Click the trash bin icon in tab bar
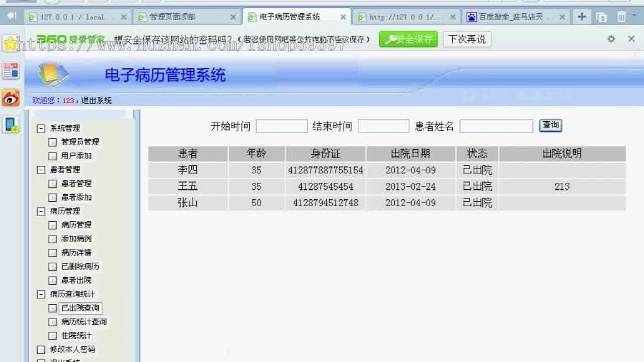Screen dimensions: 644x362 621,17
